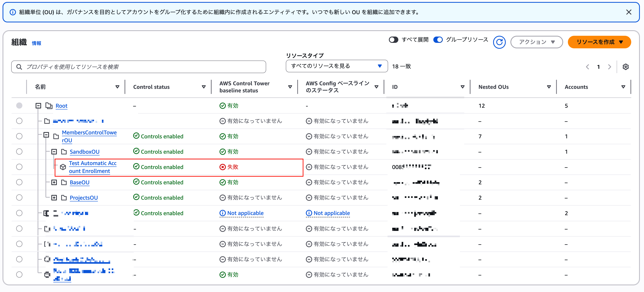
Task: Disable the グループリソース toggle
Action: pos(438,39)
